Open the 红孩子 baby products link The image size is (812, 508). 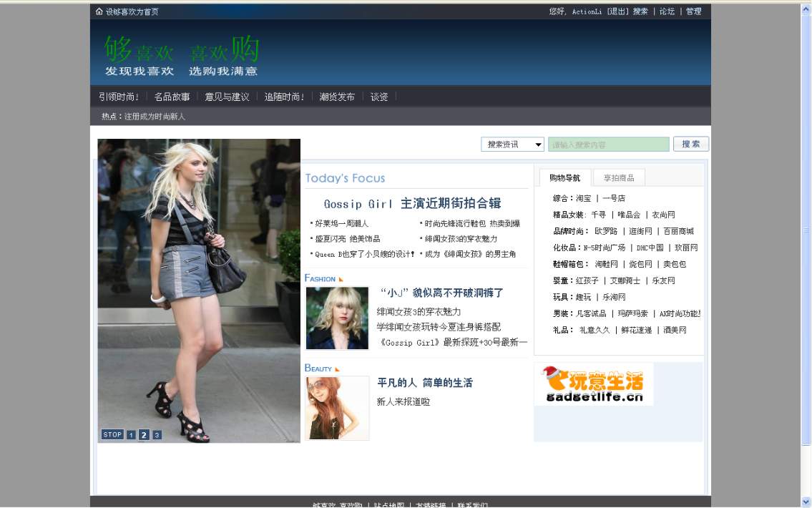[x=587, y=280]
